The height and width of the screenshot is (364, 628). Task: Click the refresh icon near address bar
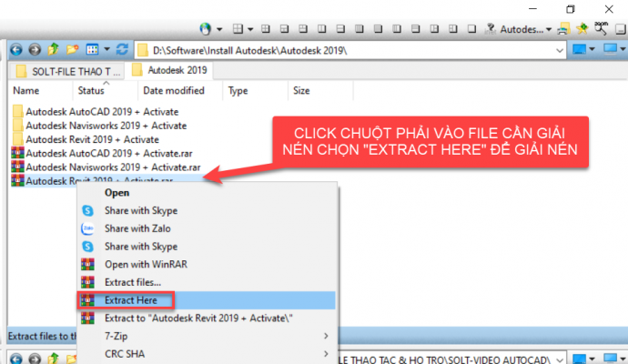[x=122, y=50]
